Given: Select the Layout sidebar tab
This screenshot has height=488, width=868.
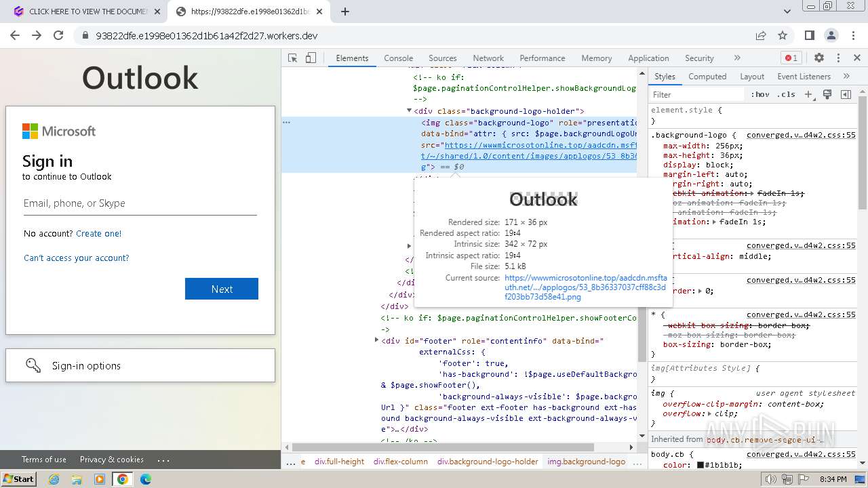Looking at the screenshot, I should coord(752,77).
